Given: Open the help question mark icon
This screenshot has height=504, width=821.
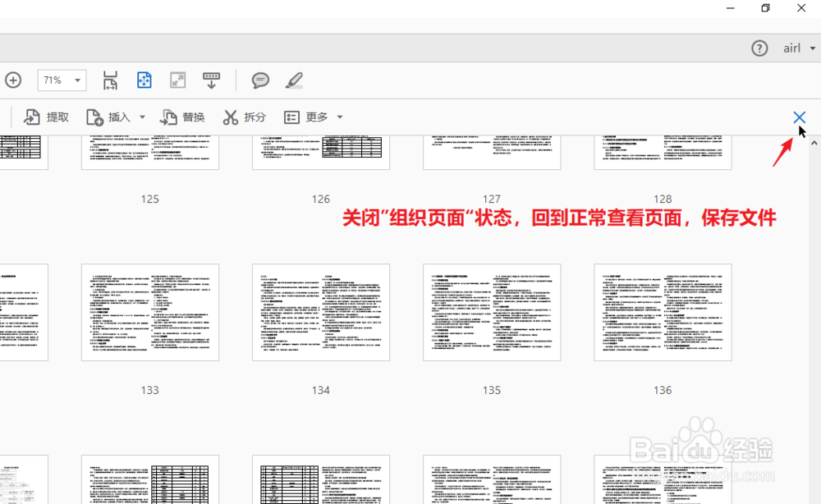Looking at the screenshot, I should [759, 48].
